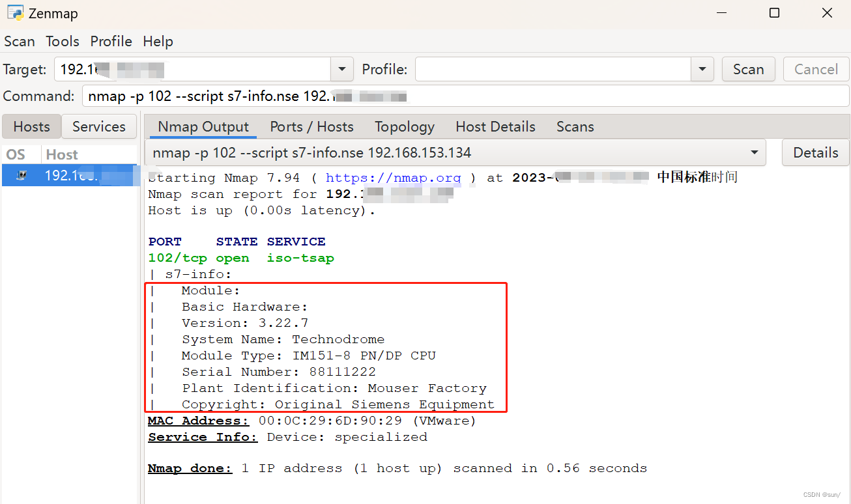This screenshot has width=851, height=504.
Task: Open the Scan menu
Action: pos(19,41)
